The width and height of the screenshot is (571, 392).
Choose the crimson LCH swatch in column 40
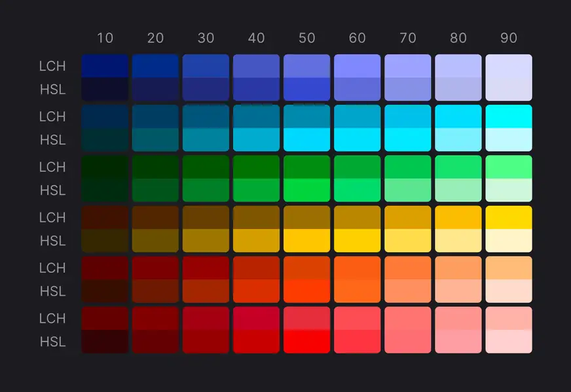click(257, 319)
